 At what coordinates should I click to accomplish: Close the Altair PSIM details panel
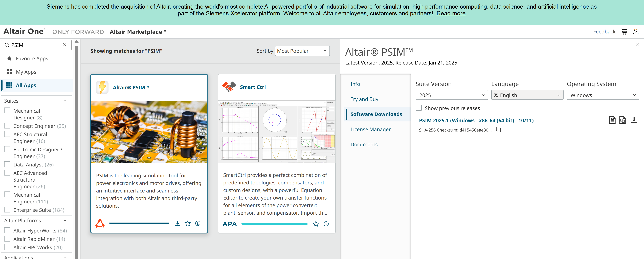tap(637, 45)
